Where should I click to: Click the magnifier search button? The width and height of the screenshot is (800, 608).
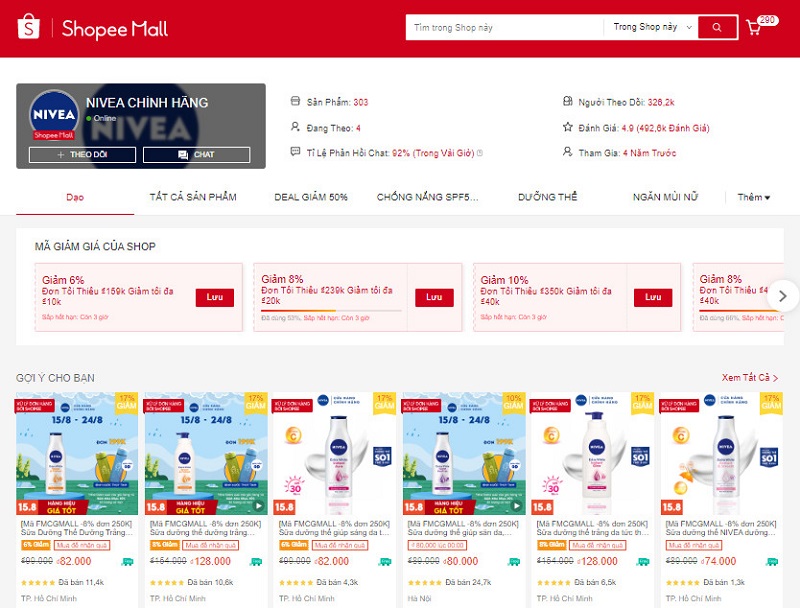(717, 28)
